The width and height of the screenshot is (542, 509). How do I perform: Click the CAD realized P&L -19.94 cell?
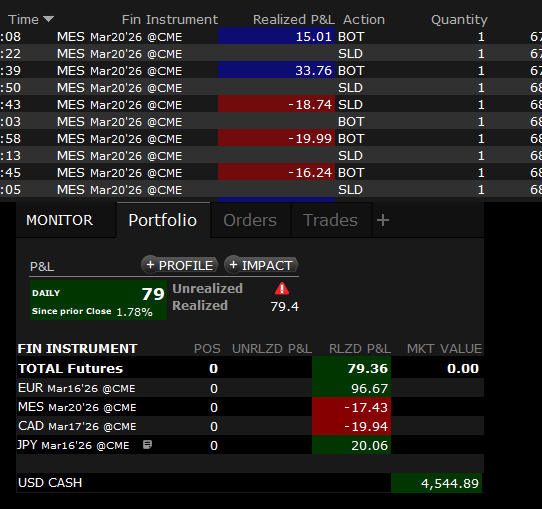pyautogui.click(x=352, y=426)
